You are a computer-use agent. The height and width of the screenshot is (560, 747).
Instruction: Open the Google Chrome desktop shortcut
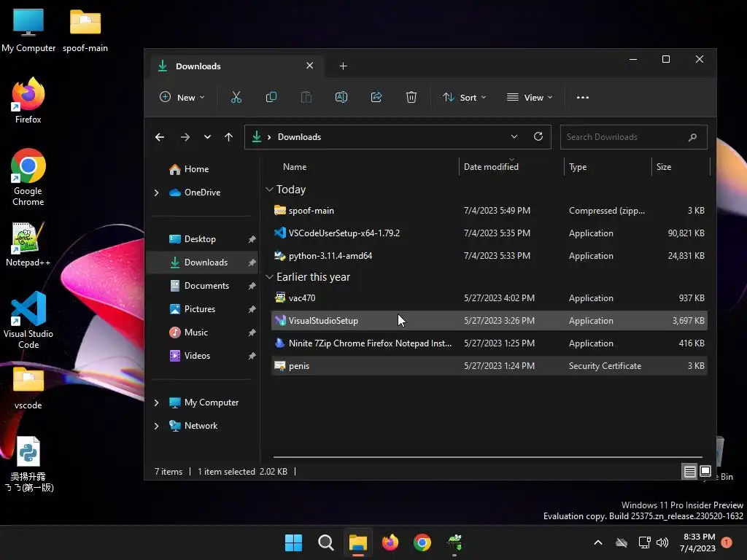(28, 177)
